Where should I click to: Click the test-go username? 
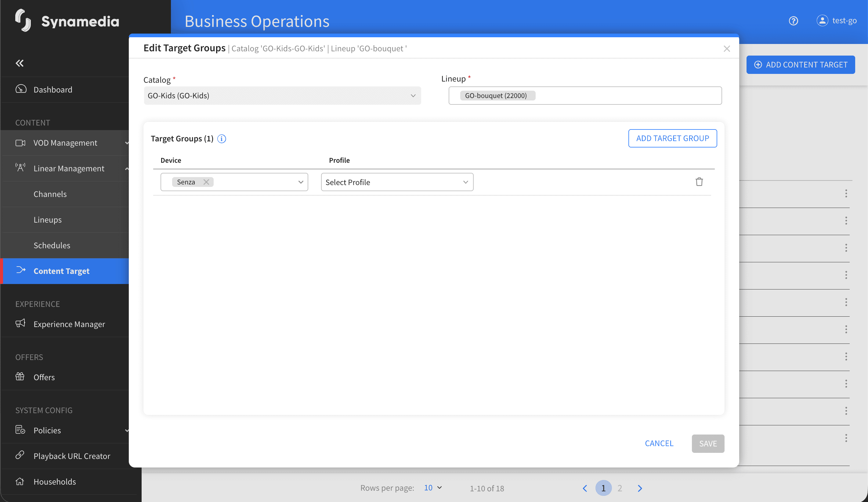(844, 21)
